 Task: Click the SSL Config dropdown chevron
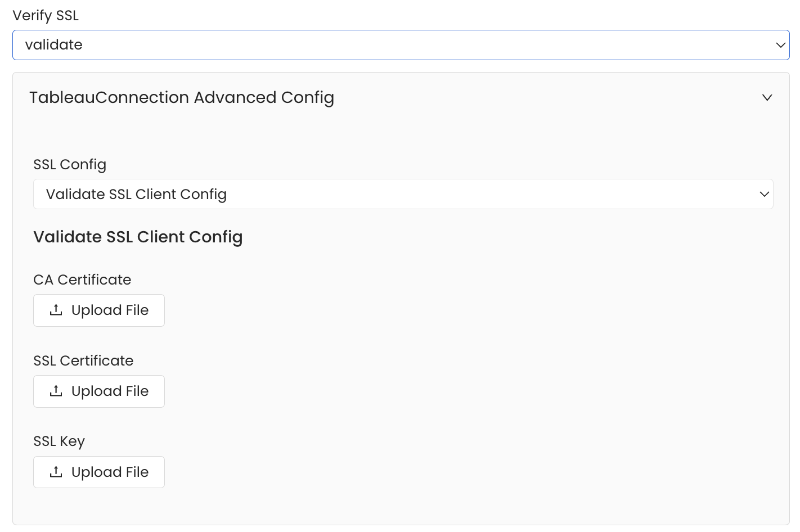[x=764, y=195]
